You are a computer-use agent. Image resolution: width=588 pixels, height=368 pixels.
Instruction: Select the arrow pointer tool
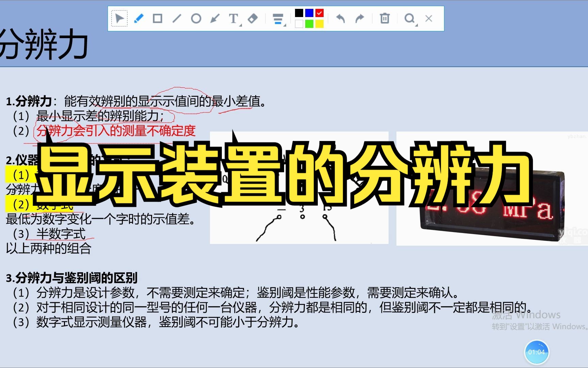119,18
